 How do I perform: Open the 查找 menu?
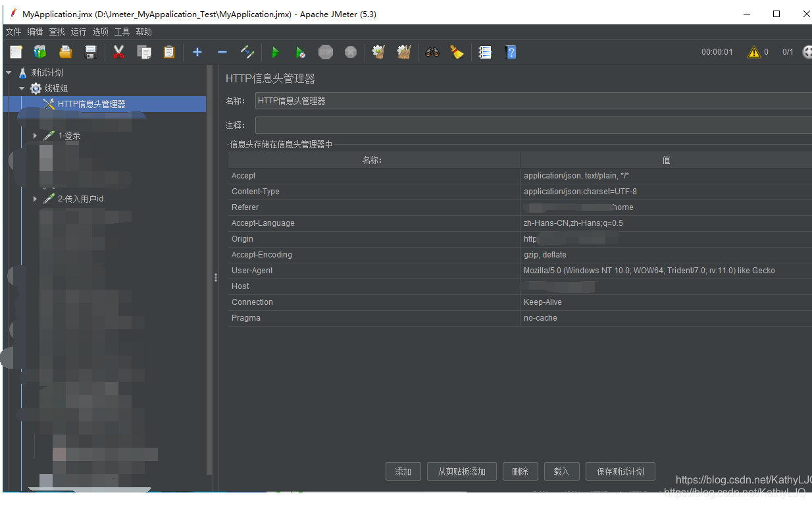tap(57, 32)
